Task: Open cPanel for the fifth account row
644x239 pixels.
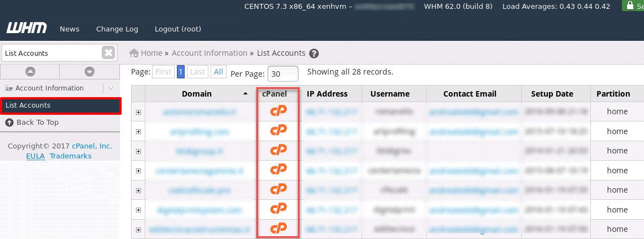Action: coord(278,189)
